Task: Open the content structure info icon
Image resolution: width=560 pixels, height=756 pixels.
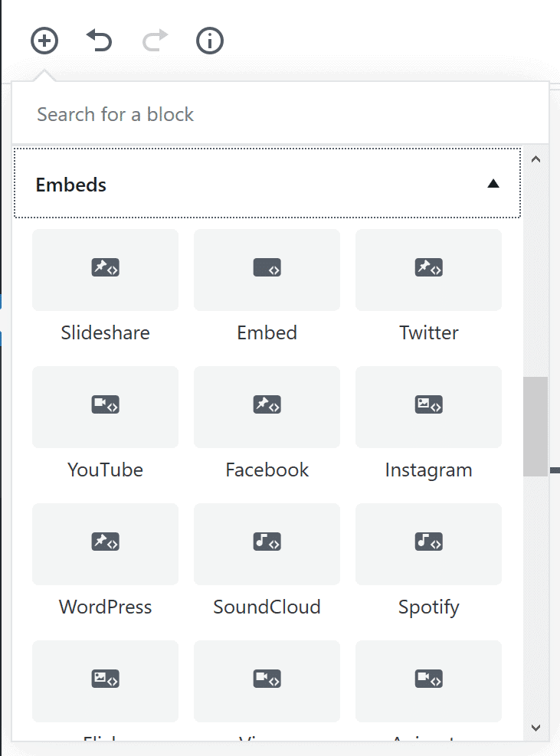Action: coord(210,41)
